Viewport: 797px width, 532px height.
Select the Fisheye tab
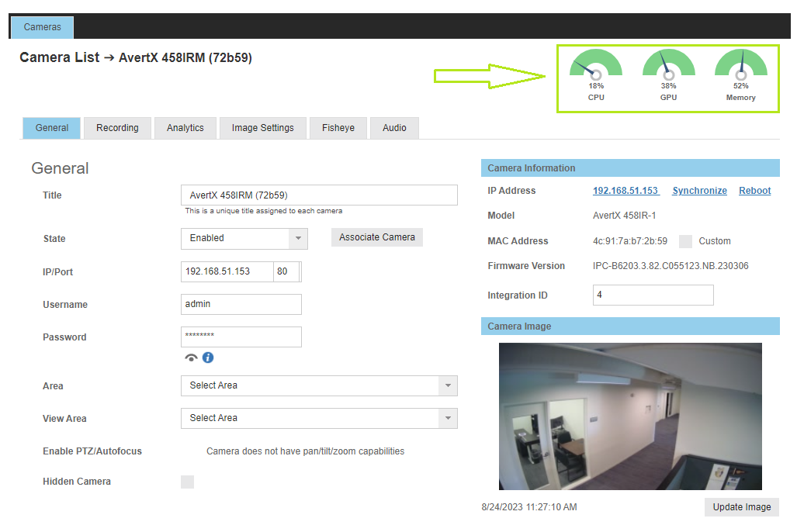pos(338,128)
